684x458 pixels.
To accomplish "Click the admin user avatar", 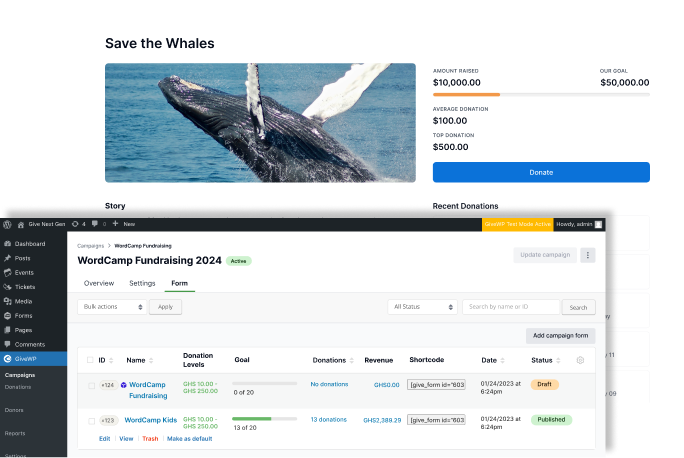I will click(599, 225).
